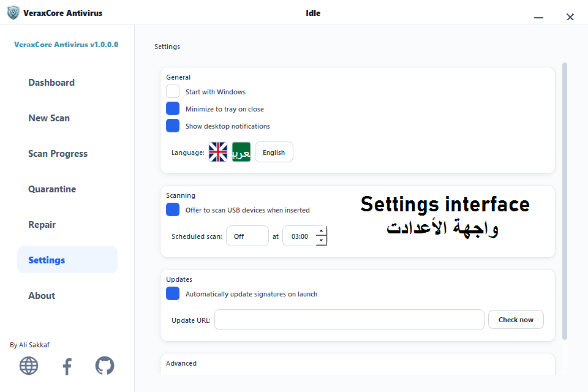Image resolution: width=588 pixels, height=392 pixels.
Task: Go to the Dashboard page
Action: 51,83
